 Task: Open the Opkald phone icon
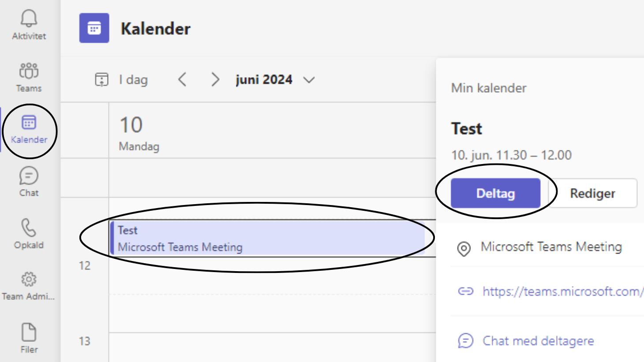click(29, 228)
